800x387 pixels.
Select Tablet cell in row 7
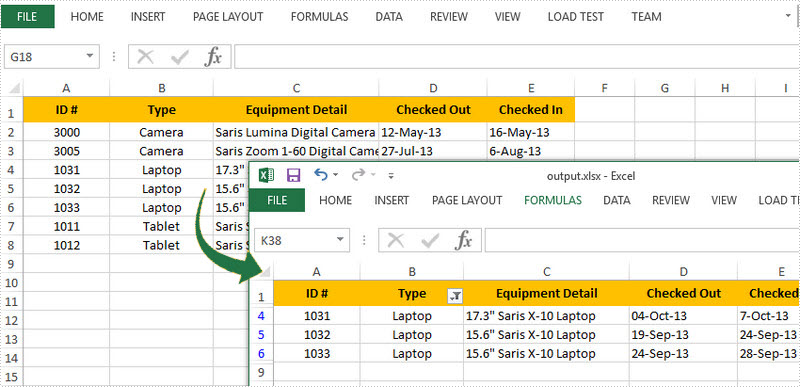(x=161, y=226)
